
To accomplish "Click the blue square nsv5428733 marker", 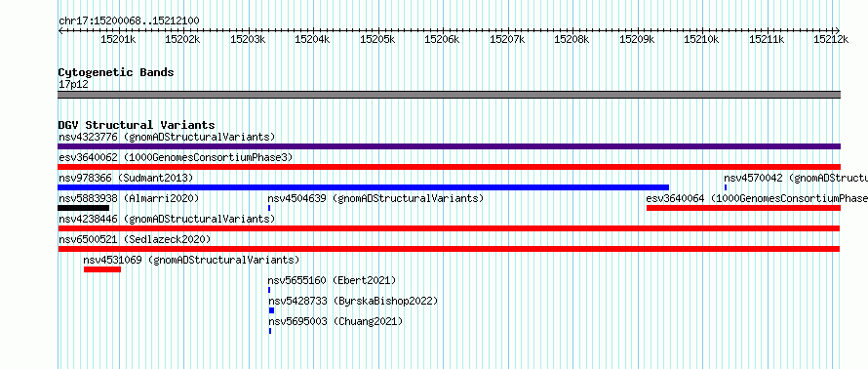I will (x=271, y=310).
